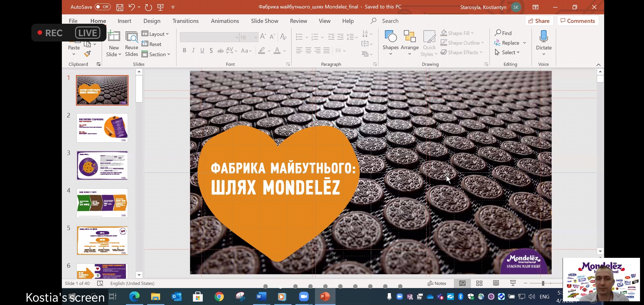Switch to the Slide Show tab

pyautogui.click(x=264, y=21)
